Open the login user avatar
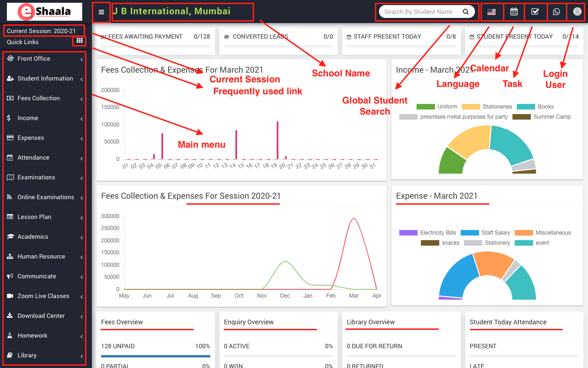 [577, 12]
